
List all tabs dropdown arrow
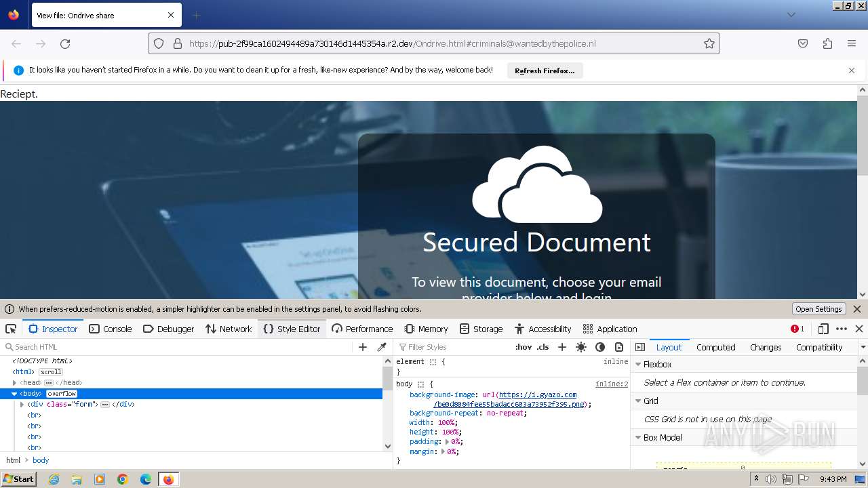(x=791, y=15)
